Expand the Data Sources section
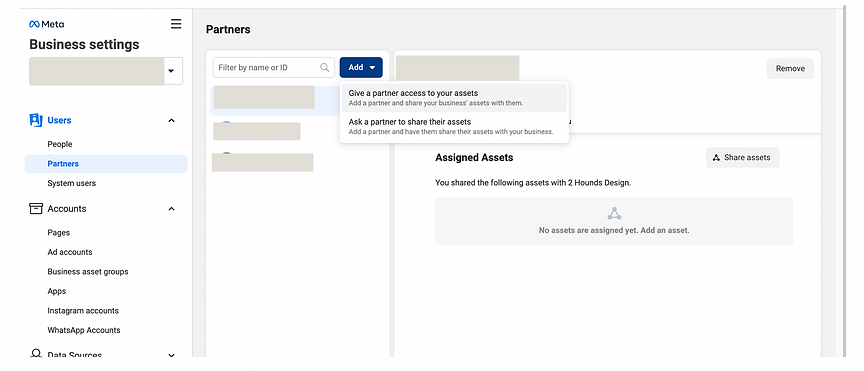 point(171,356)
